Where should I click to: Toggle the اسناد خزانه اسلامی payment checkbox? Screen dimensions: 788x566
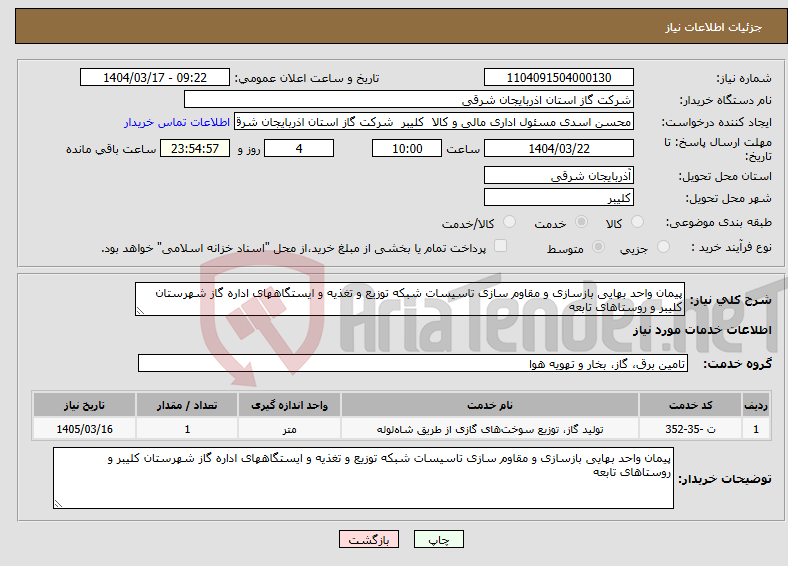point(501,245)
